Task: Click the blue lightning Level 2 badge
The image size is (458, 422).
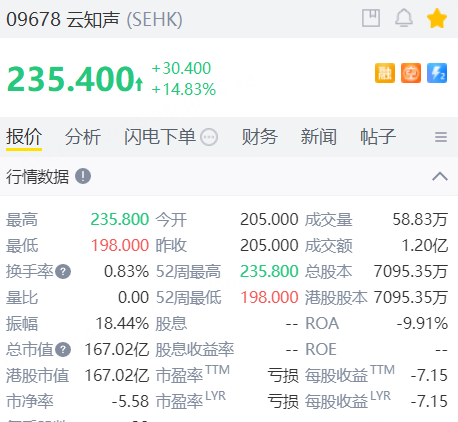Action: [x=437, y=73]
